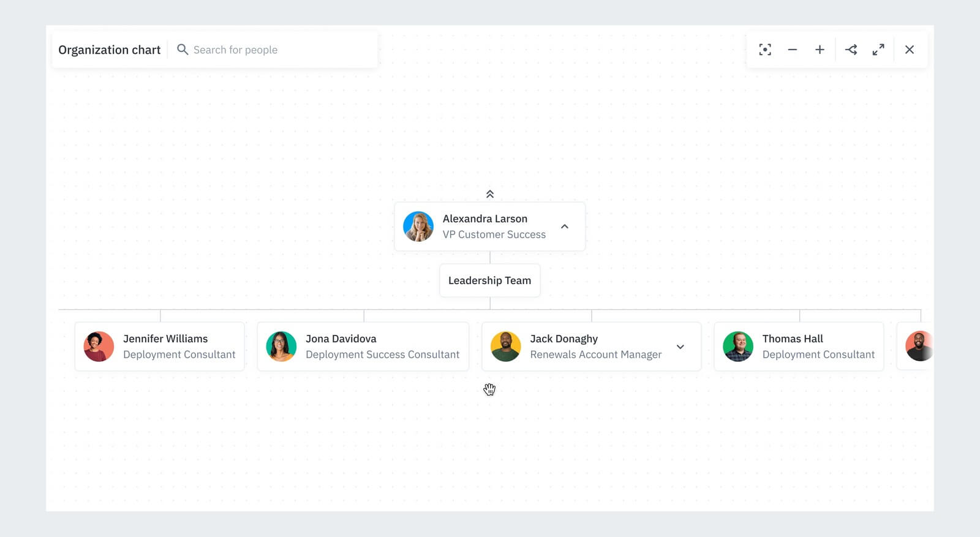Screen dimensions: 980x537
Task: Enter fullscreen view of the chart
Action: (879, 49)
